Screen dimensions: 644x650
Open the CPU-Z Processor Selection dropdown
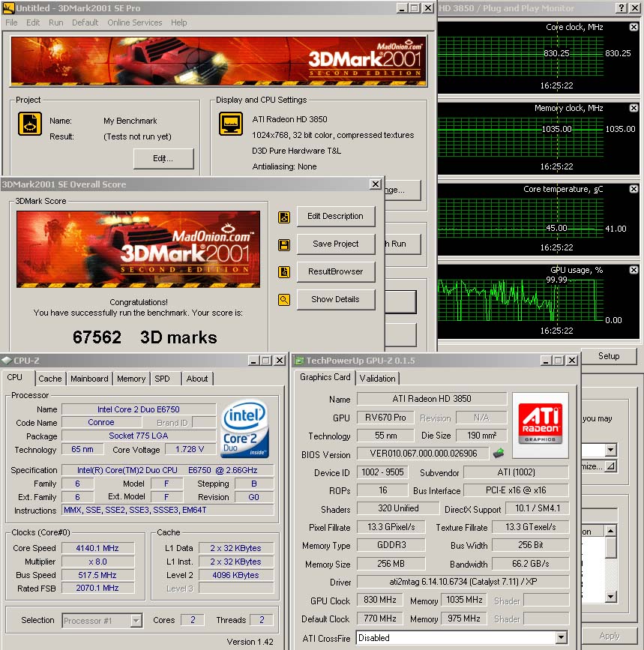tap(136, 621)
